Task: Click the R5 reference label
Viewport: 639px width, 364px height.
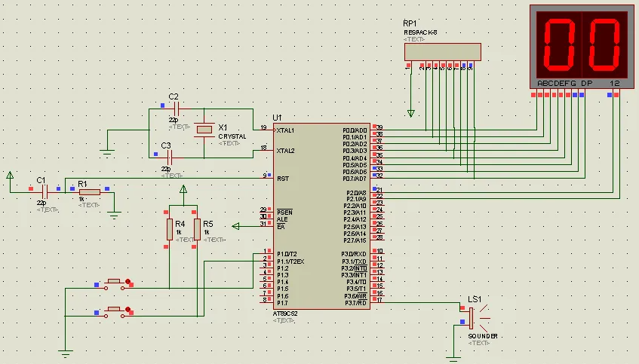Action: [207, 224]
